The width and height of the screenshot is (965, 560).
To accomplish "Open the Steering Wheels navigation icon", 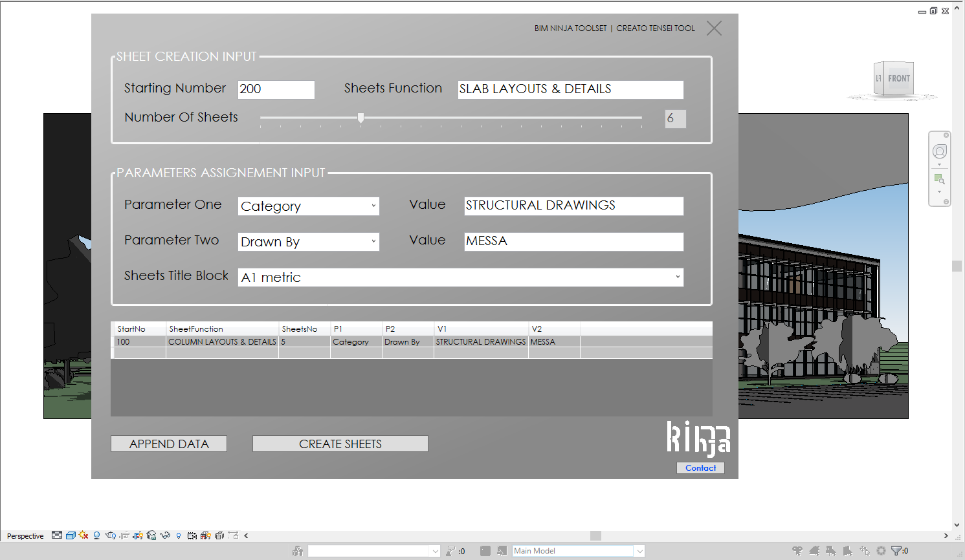I will (940, 151).
